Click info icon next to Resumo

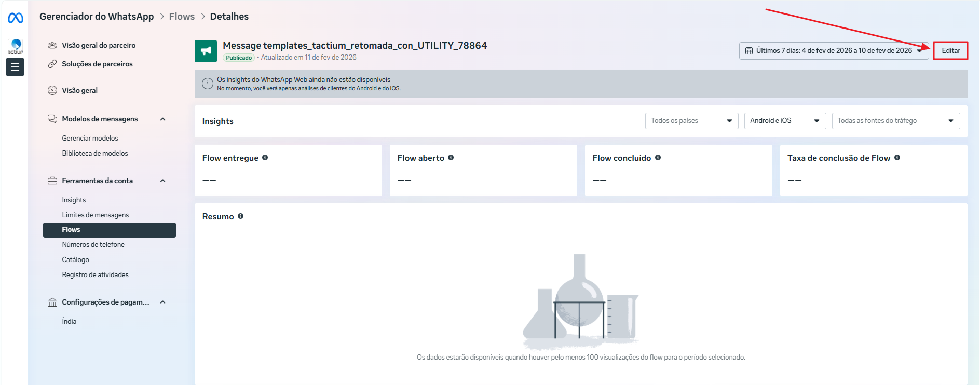240,216
